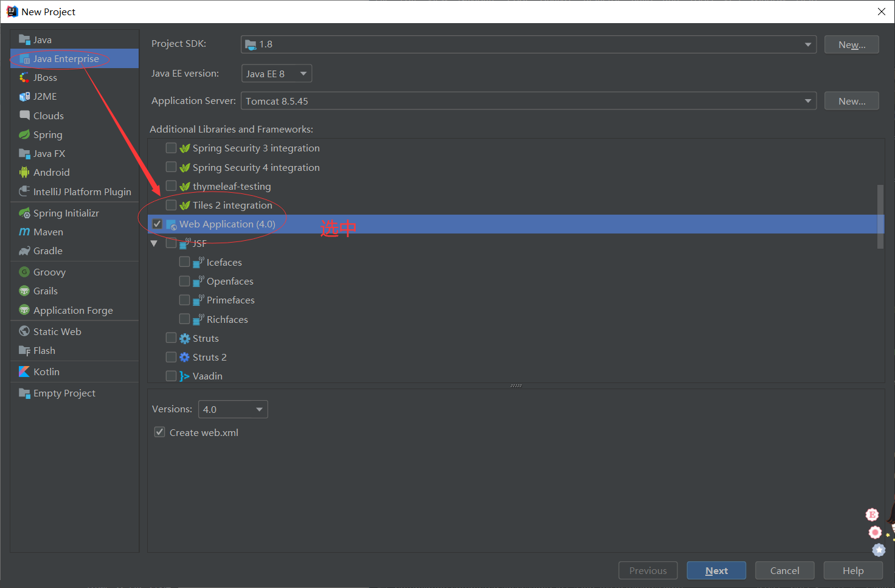The height and width of the screenshot is (588, 895).
Task: Check the Richfaces checkbox
Action: tap(184, 319)
